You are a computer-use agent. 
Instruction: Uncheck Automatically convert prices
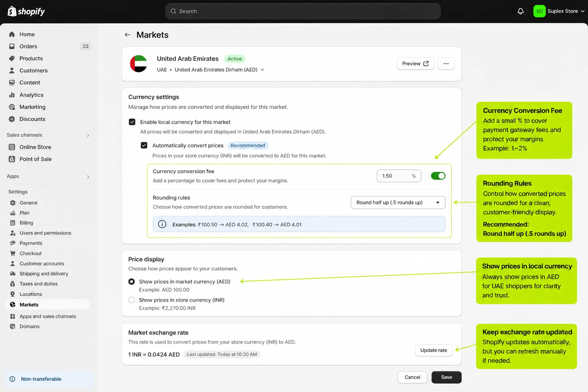(x=144, y=145)
